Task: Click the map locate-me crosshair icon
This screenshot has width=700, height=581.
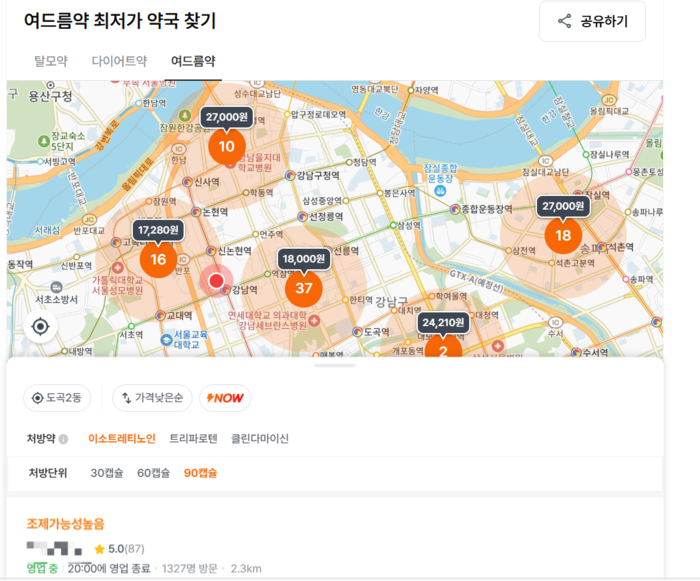Action: coord(41,327)
